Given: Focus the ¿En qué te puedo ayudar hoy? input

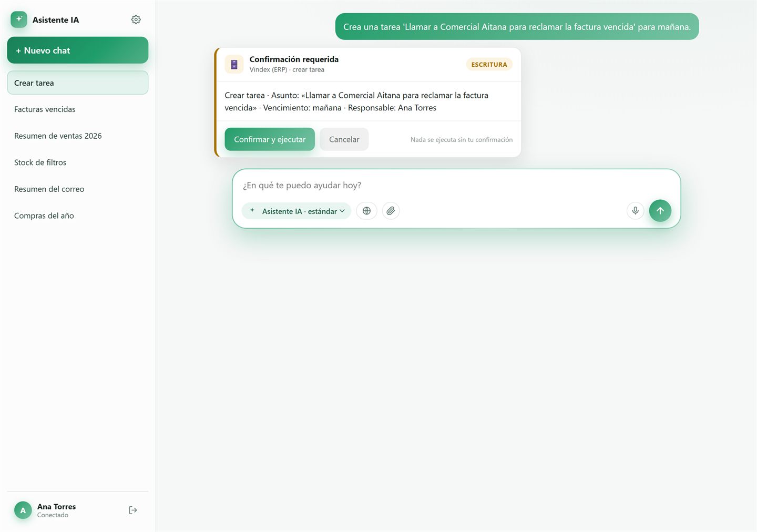Looking at the screenshot, I should tap(456, 185).
